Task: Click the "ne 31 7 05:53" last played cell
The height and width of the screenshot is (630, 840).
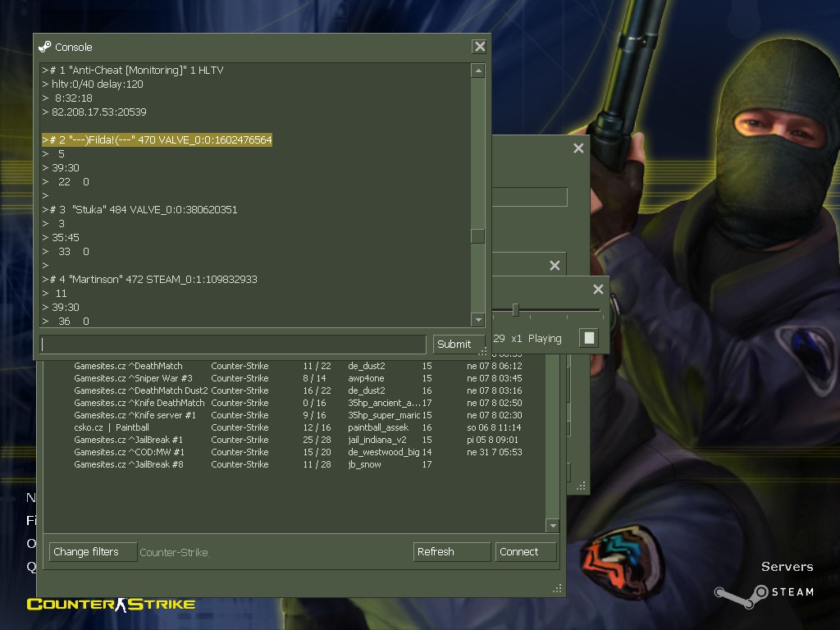Action: [x=494, y=452]
